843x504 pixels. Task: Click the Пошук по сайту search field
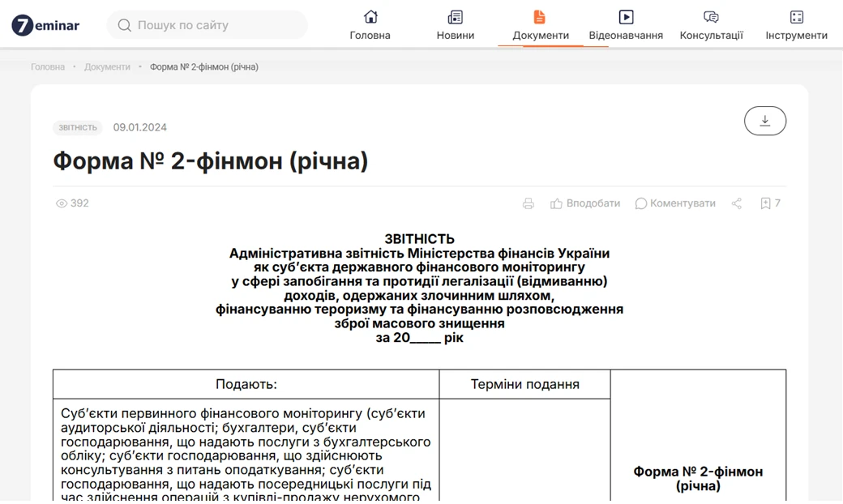[x=207, y=25]
